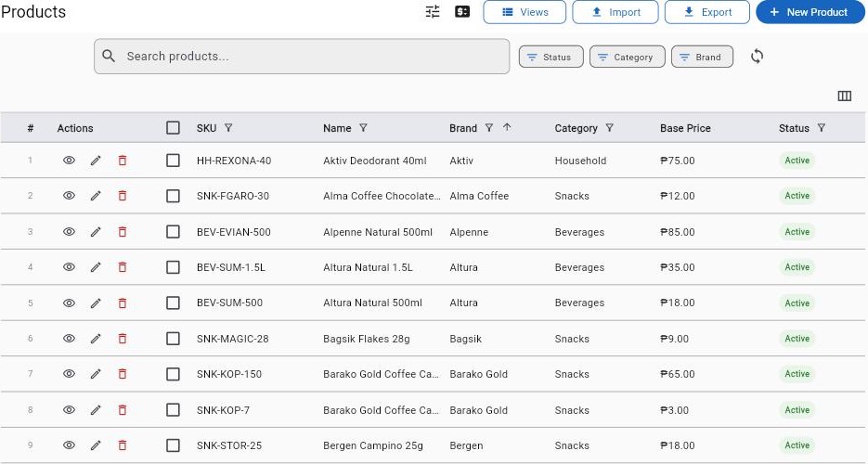Edit the Alma Coffee Chocolate product

pyautogui.click(x=96, y=196)
